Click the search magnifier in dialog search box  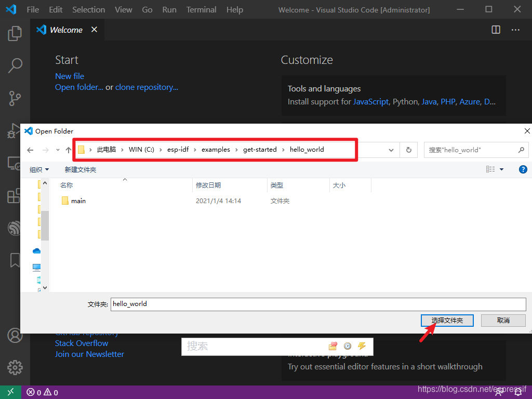click(x=521, y=150)
